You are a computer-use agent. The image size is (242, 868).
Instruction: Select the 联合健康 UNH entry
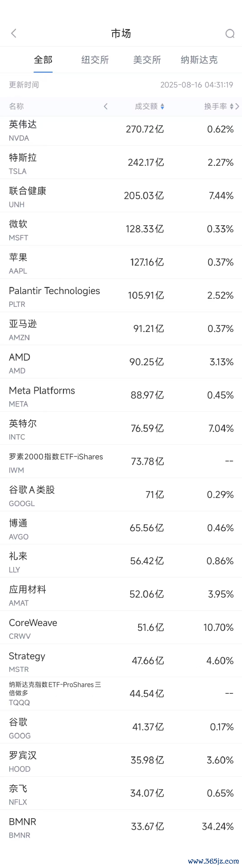[121, 196]
